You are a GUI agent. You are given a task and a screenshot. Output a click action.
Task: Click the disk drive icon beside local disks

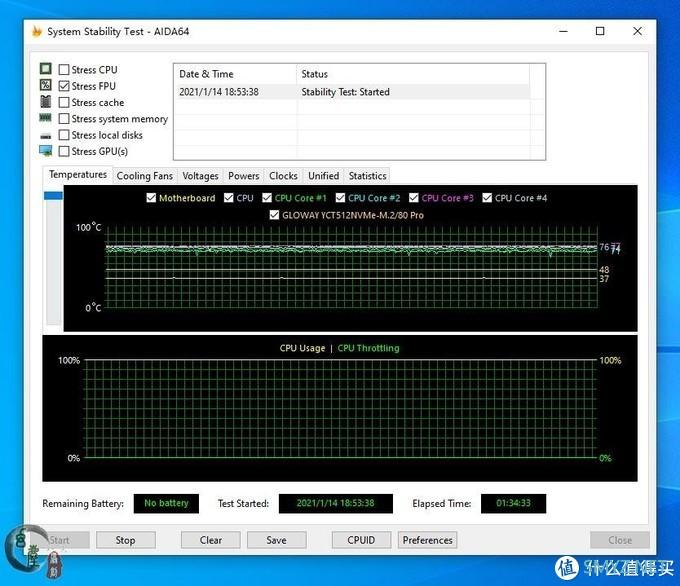[46, 136]
